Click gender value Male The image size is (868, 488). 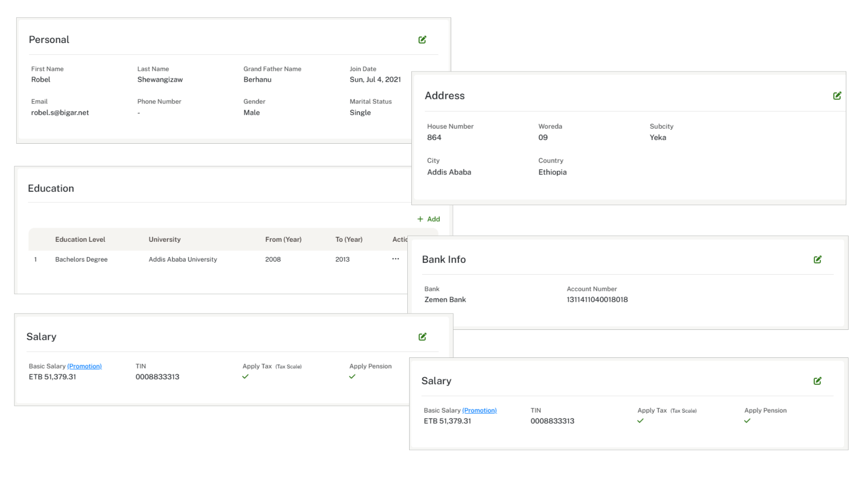(x=252, y=113)
